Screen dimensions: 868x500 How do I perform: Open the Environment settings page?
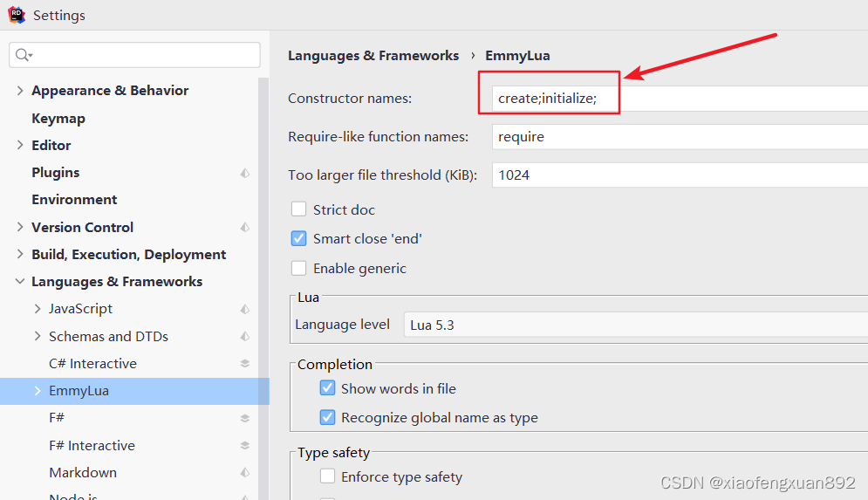click(74, 200)
